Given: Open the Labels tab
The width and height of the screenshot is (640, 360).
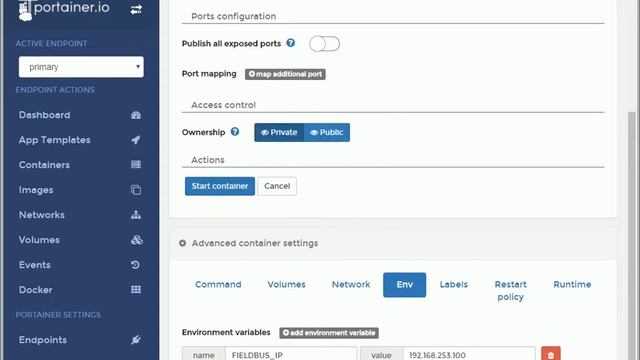Looking at the screenshot, I should 453,284.
